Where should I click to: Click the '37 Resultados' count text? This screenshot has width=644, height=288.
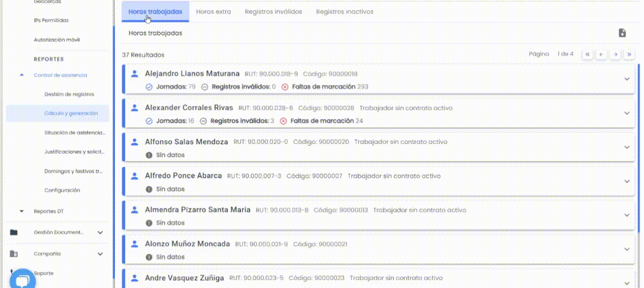pos(144,55)
